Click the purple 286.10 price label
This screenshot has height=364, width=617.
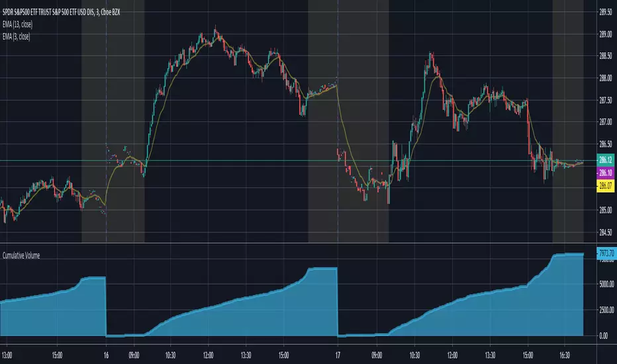coord(605,173)
